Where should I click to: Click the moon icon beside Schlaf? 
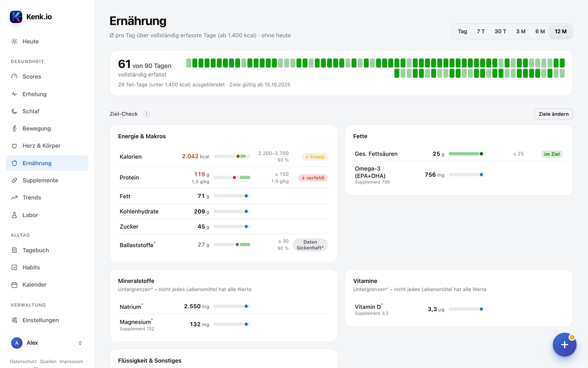[14, 111]
